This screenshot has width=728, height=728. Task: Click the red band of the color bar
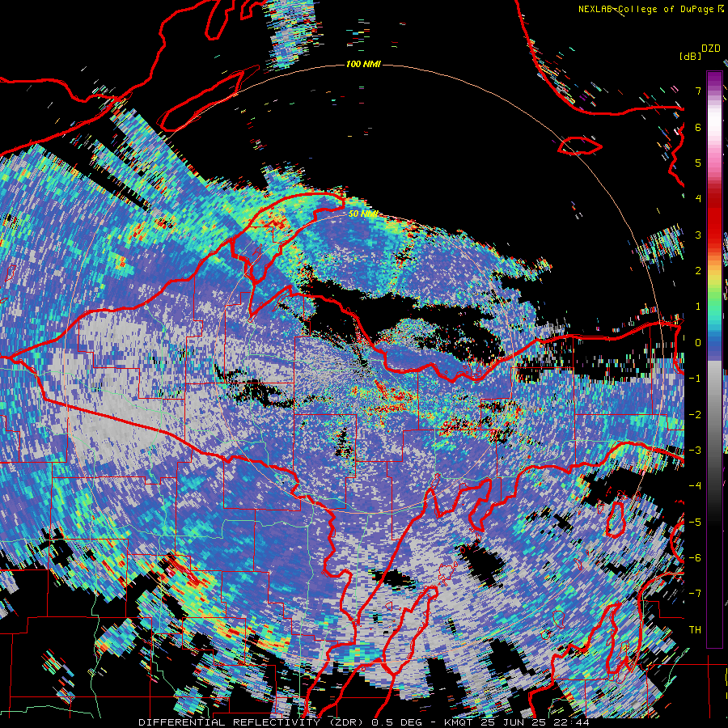[x=714, y=218]
